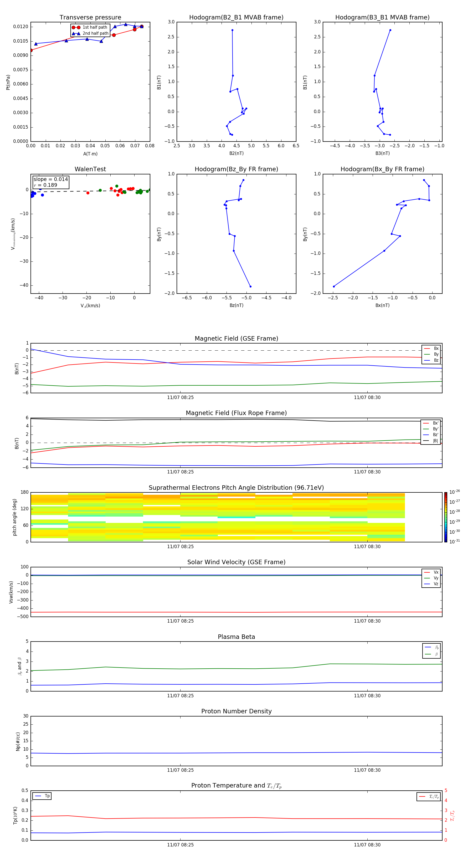The width and height of the screenshot is (473, 868).
Task: Click the pitch angle intensity colorbar
Action: point(445,517)
